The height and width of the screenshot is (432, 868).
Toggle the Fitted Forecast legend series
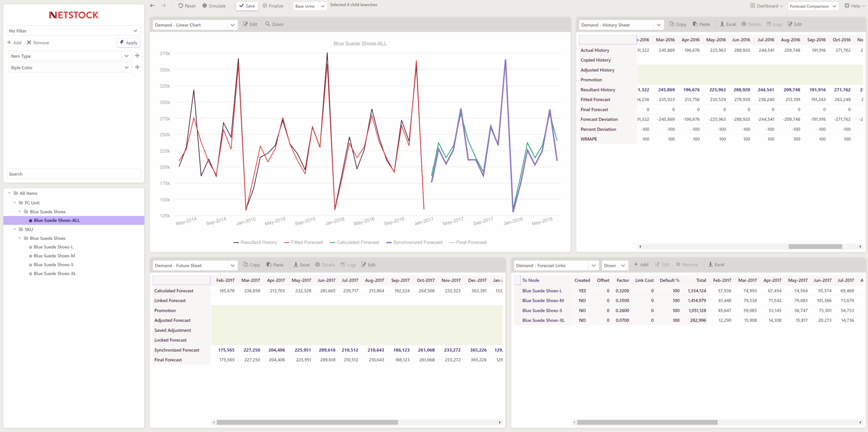point(303,243)
